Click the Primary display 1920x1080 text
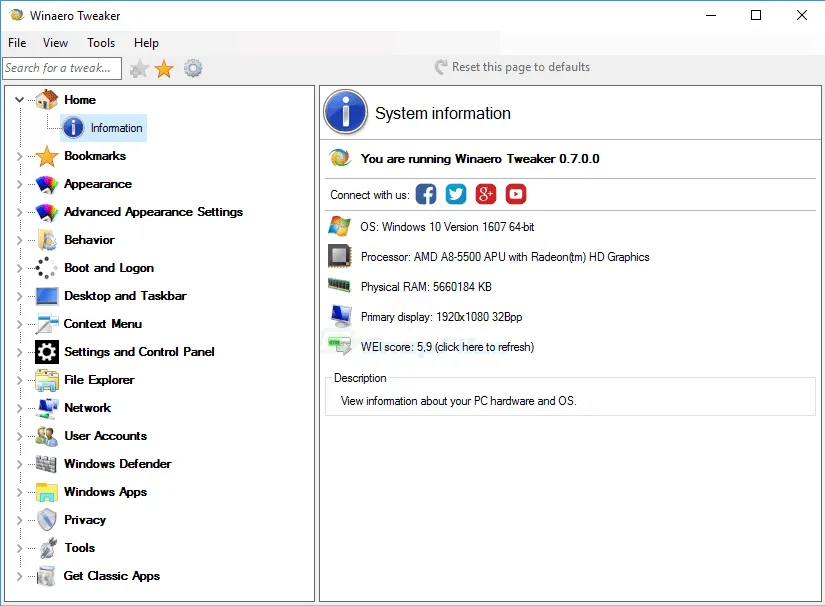Screen dimensions: 825x606 441,317
